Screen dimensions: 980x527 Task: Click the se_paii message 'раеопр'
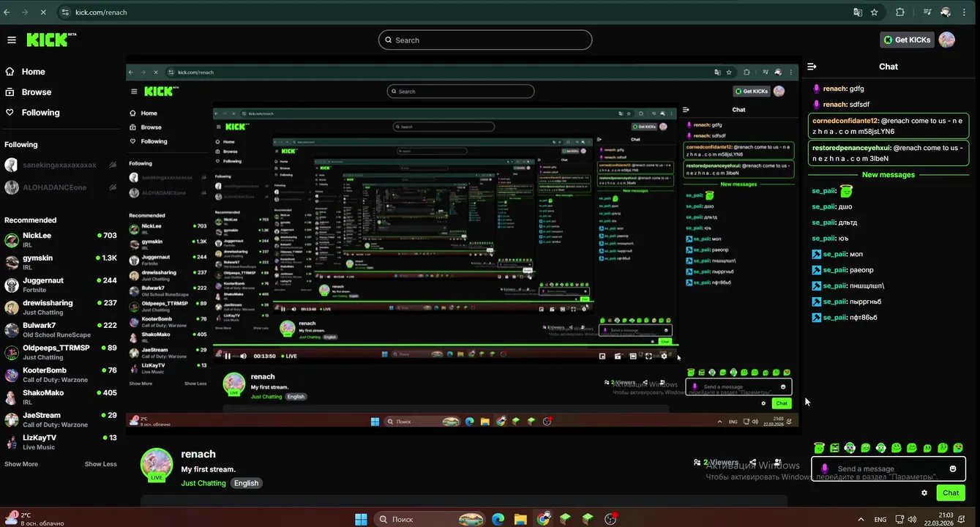tap(861, 270)
